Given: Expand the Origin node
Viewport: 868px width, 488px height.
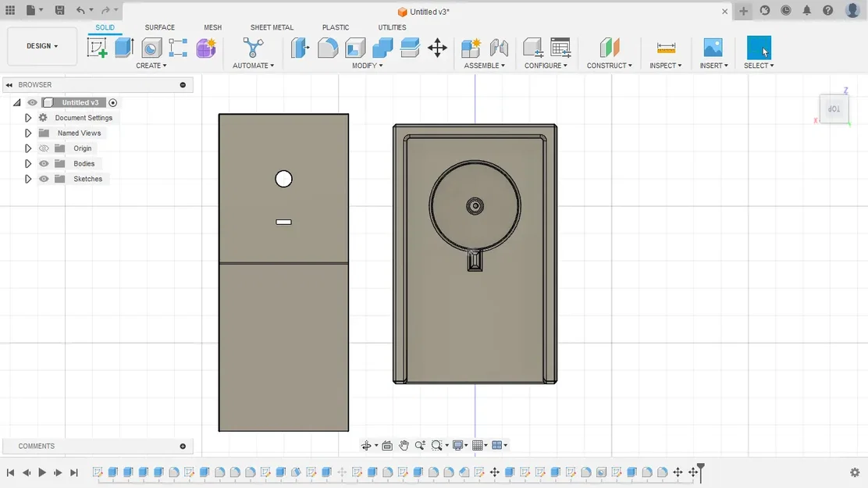Looking at the screenshot, I should point(27,148).
